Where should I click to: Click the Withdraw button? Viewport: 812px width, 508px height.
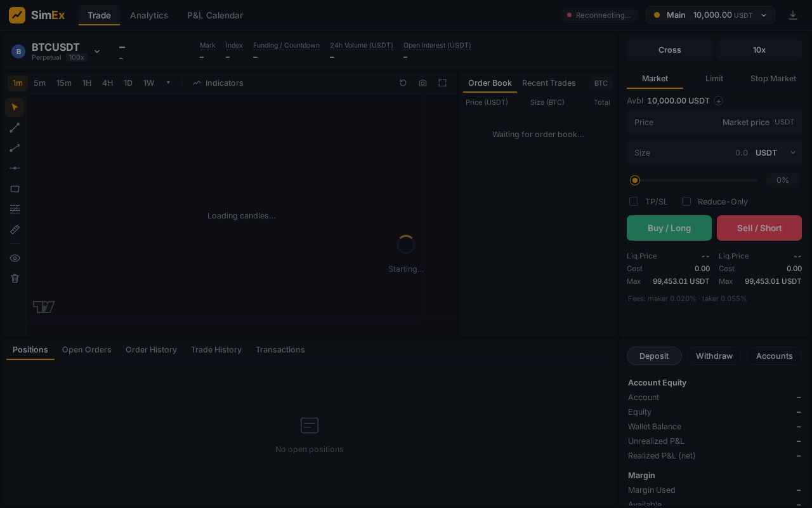pos(714,356)
